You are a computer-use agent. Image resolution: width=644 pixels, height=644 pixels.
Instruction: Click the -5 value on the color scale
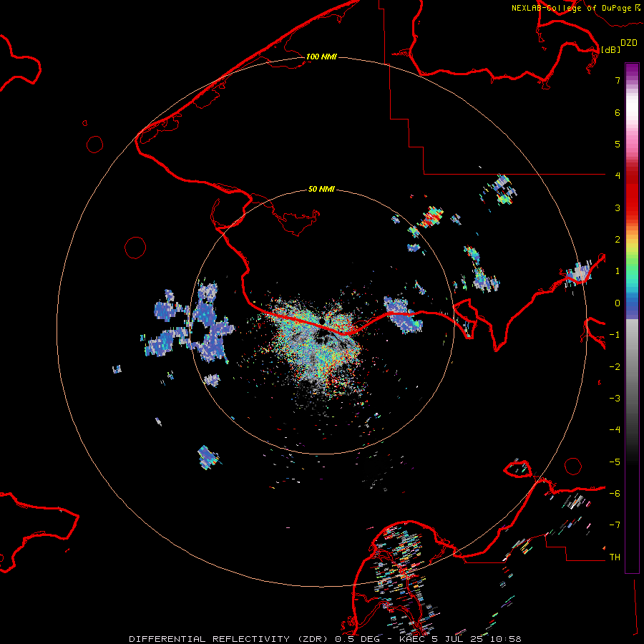click(615, 462)
